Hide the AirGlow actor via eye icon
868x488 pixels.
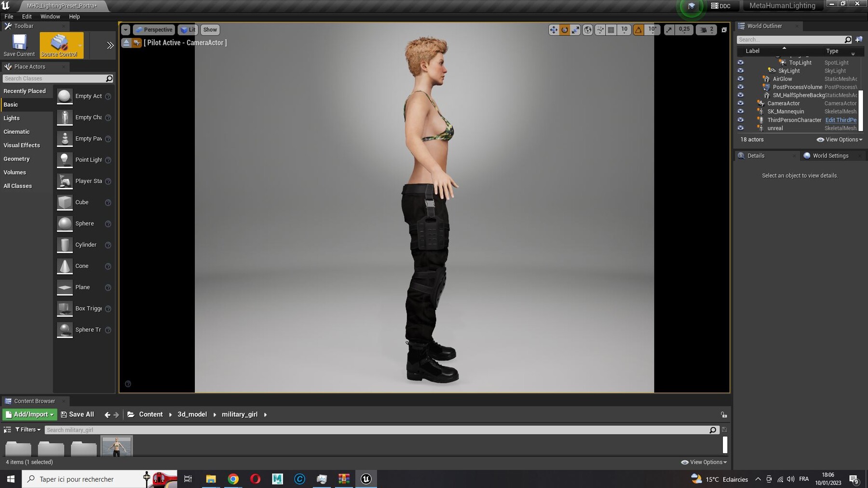point(741,79)
